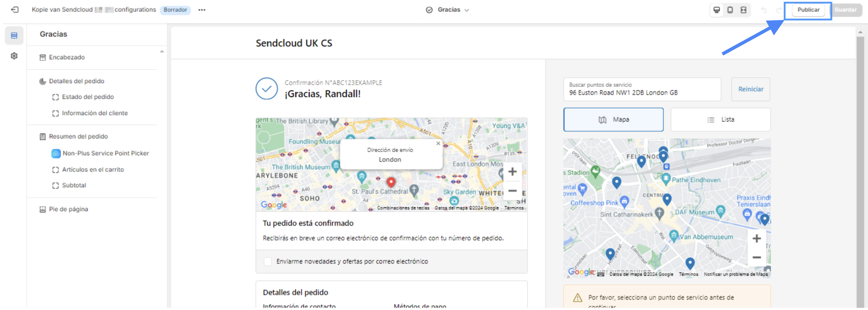
Task: Click Combinaciones de teclas on London map
Action: 403,208
